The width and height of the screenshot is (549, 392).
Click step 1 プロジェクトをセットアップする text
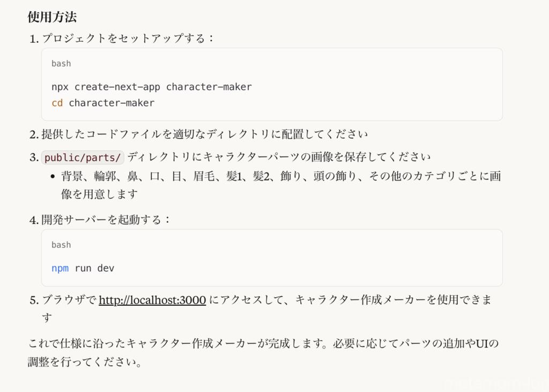point(128,38)
